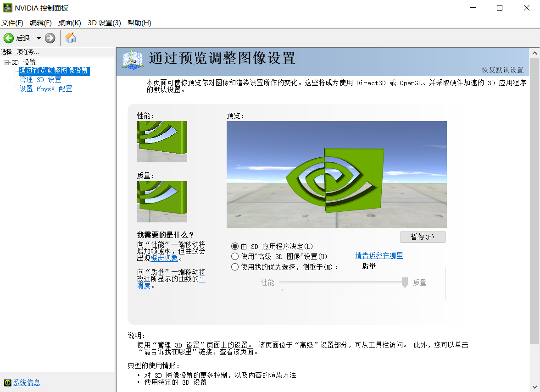Image resolution: width=540 pixels, height=392 pixels.
Task: Select 设置 PhysX 配置 in task tree
Action: (x=46, y=89)
